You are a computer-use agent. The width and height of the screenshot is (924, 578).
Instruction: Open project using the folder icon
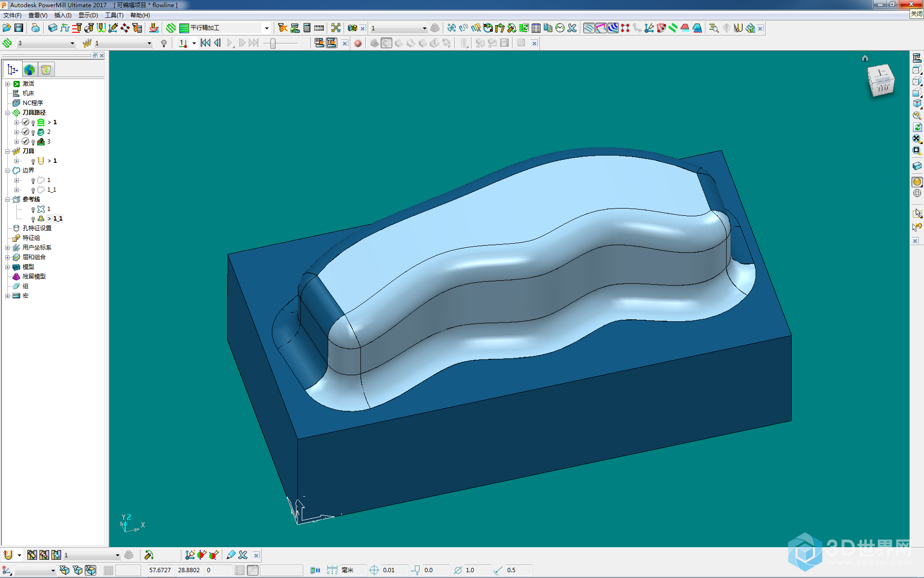(7, 28)
